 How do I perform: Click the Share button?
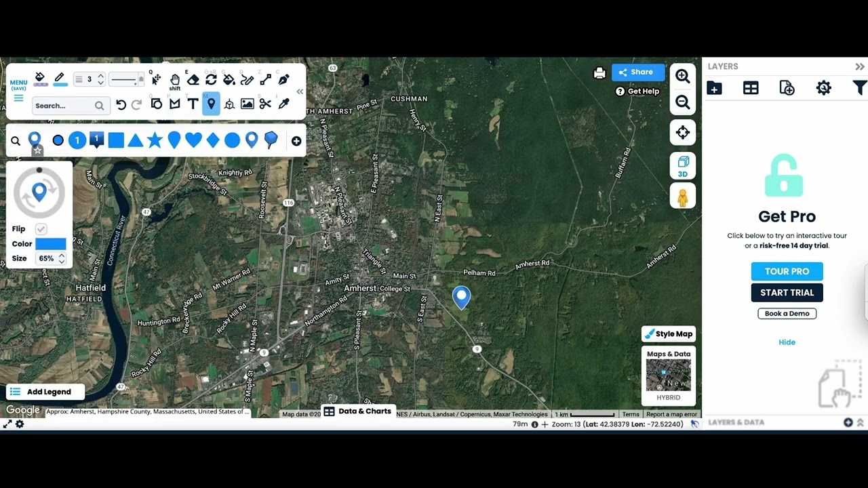click(638, 72)
